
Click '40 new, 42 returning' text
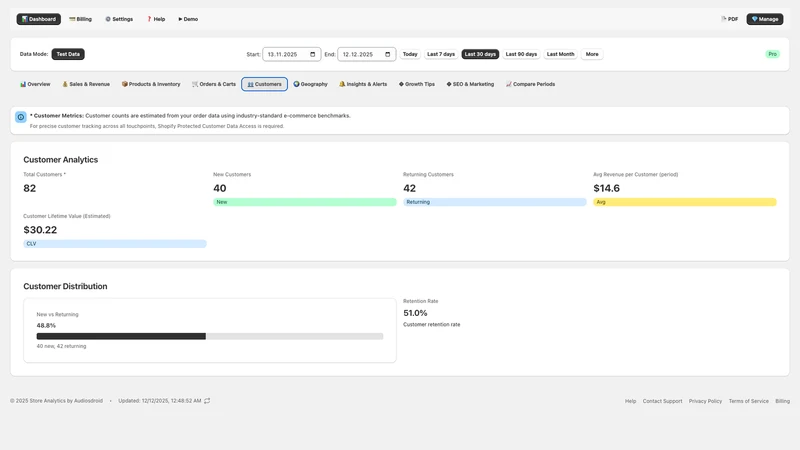(x=61, y=346)
